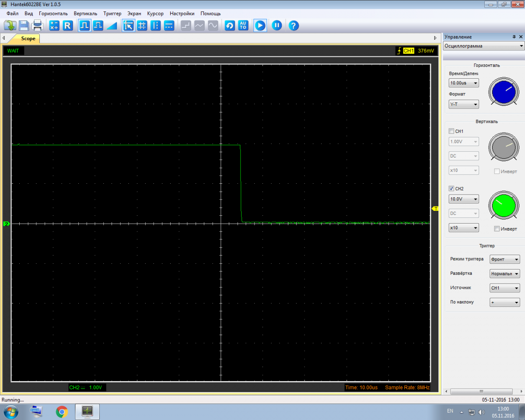Open the Помощь menu
The width and height of the screenshot is (525, 420).
pyautogui.click(x=210, y=14)
